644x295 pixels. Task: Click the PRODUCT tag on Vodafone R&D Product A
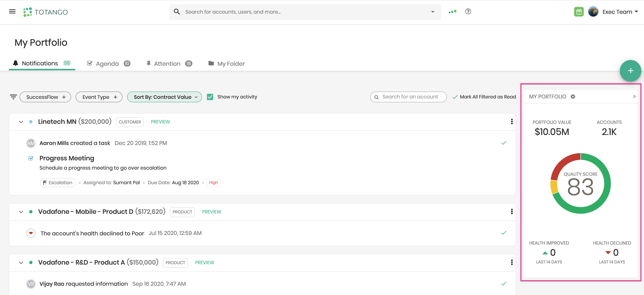[x=175, y=263]
